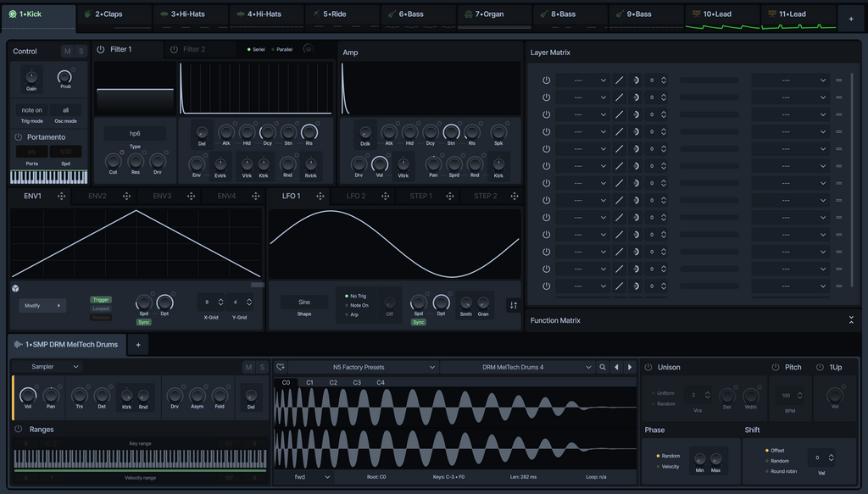The height and width of the screenshot is (494, 868).
Task: Click the Sine shape button
Action: (304, 303)
